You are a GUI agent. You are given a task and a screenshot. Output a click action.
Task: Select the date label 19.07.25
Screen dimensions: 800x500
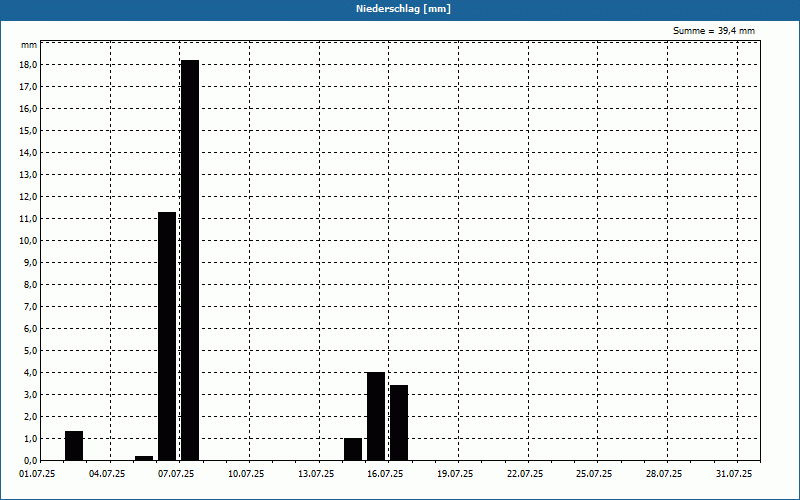[x=455, y=474]
